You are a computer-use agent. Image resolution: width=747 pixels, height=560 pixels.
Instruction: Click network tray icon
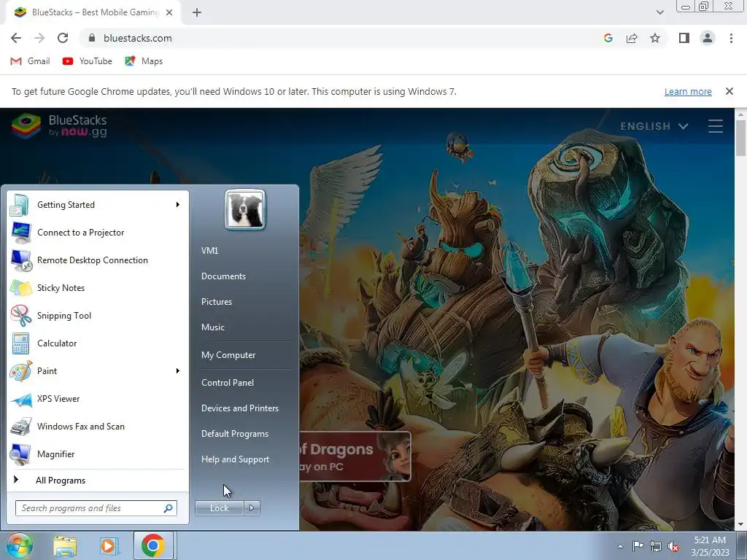656,546
